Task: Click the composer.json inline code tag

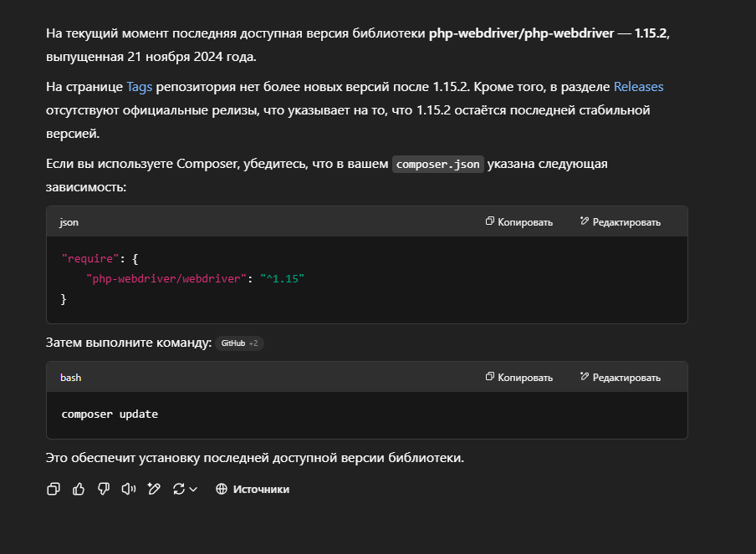Action: click(438, 164)
